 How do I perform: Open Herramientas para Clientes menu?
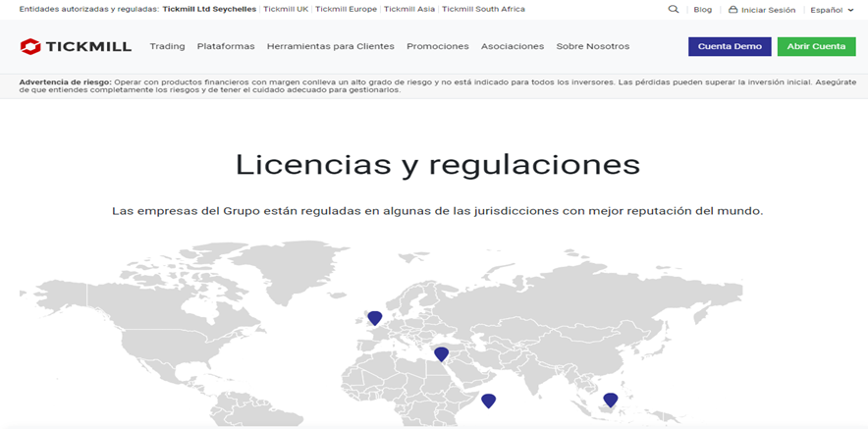click(331, 46)
